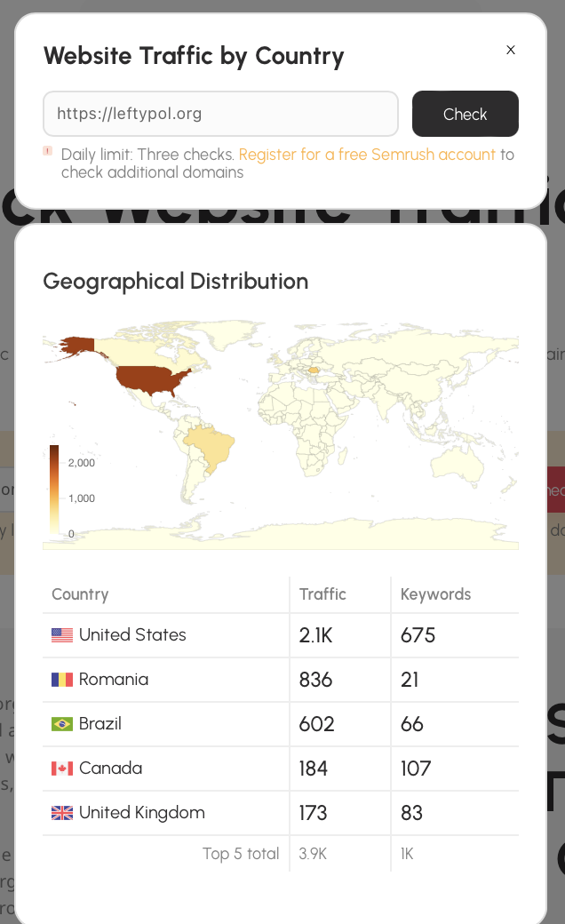Click the United States flag icon
565x924 pixels.
62,635
